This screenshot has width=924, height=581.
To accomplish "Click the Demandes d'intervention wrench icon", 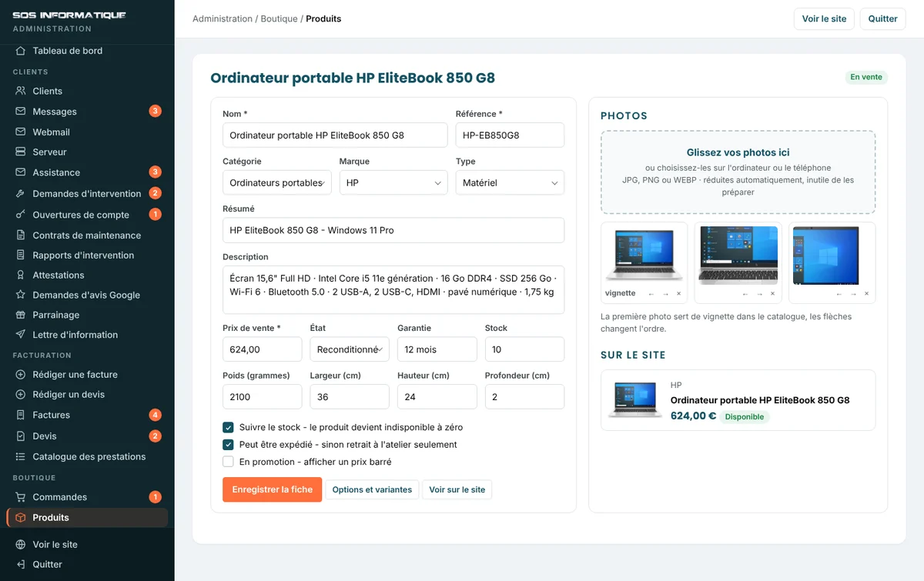I will (21, 193).
